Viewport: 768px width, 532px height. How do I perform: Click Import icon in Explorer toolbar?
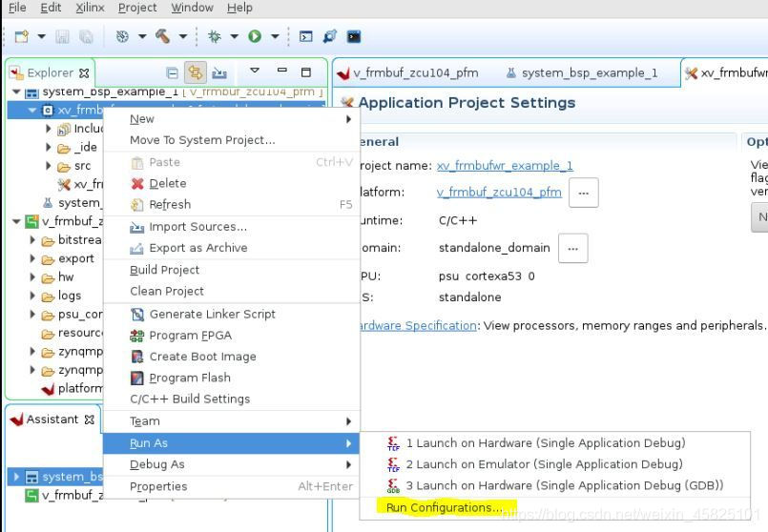[x=219, y=73]
